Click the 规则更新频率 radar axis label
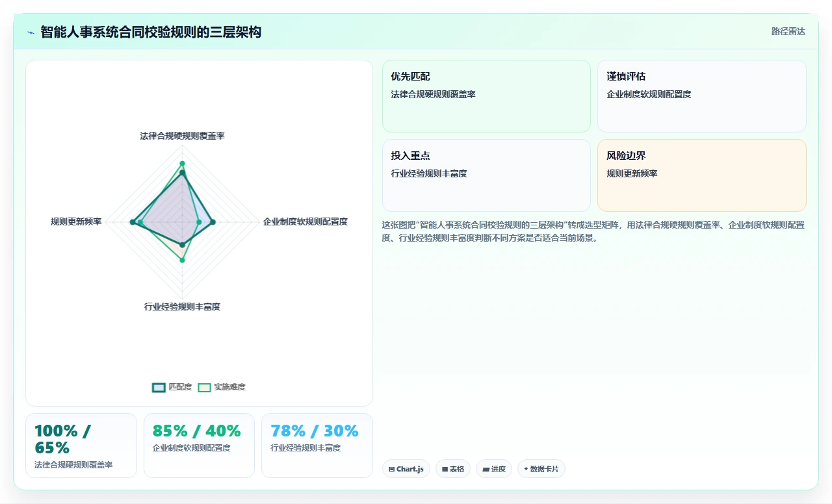 coord(76,221)
